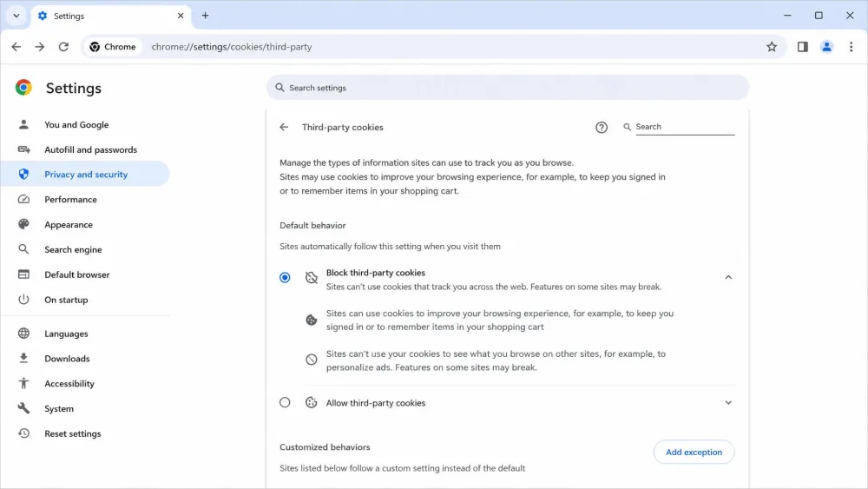
Task: Maximize the Chrome window
Action: click(x=819, y=16)
